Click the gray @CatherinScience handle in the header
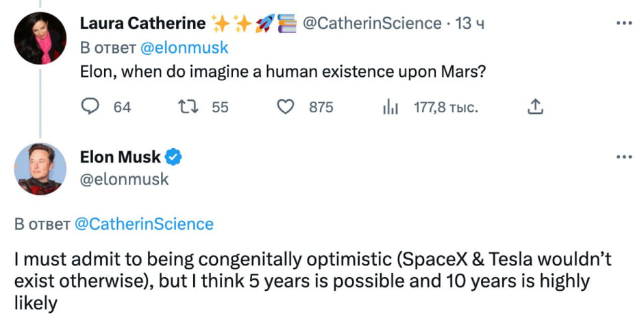Image resolution: width=644 pixels, height=321 pixels. point(372,23)
